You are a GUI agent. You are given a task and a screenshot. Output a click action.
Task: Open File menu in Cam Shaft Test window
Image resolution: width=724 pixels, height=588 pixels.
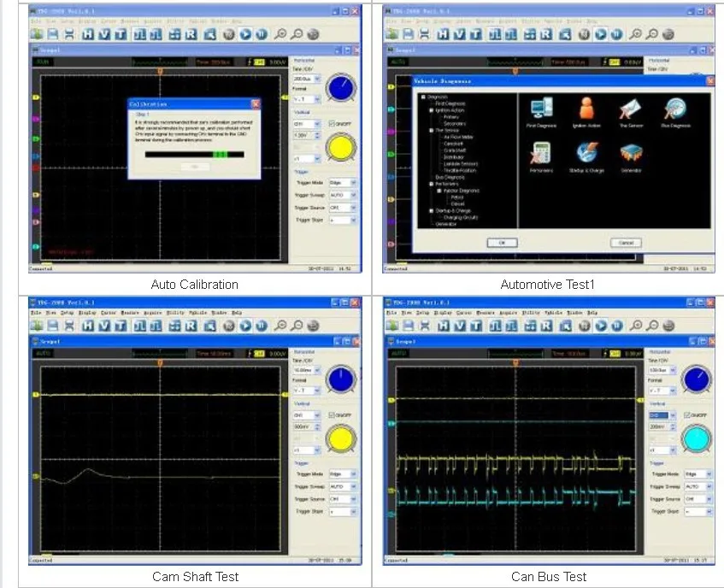click(36, 313)
